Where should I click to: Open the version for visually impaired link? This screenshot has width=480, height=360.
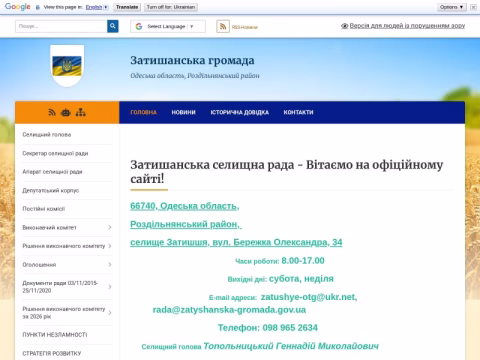407,26
